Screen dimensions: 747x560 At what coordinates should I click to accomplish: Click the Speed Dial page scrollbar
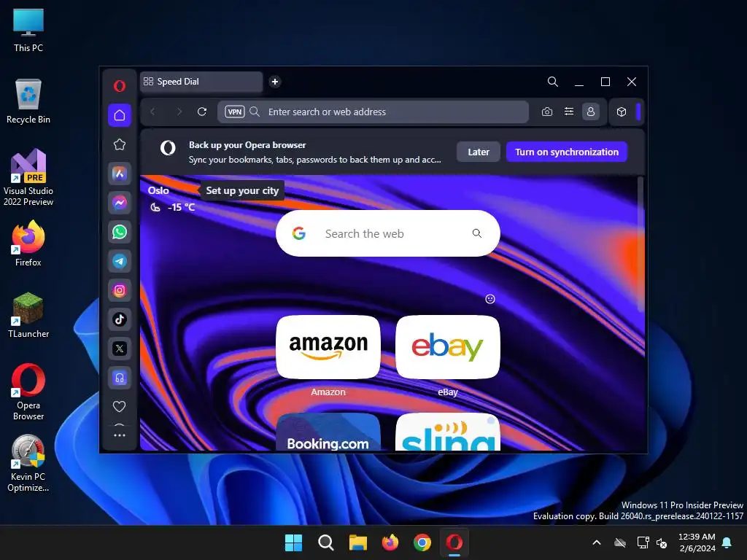pyautogui.click(x=640, y=245)
